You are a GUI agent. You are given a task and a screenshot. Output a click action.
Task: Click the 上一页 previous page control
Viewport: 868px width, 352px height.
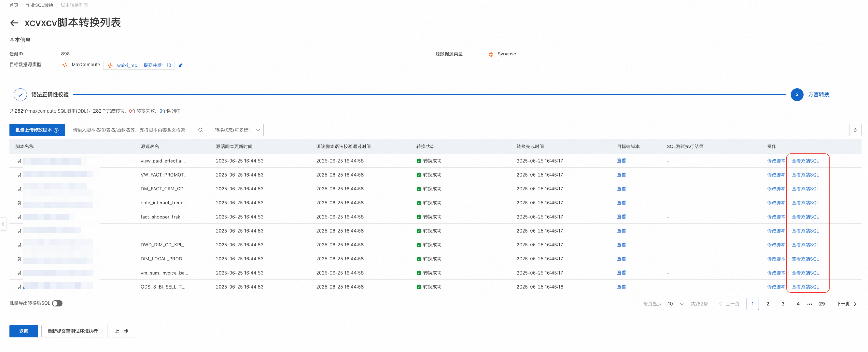(729, 304)
